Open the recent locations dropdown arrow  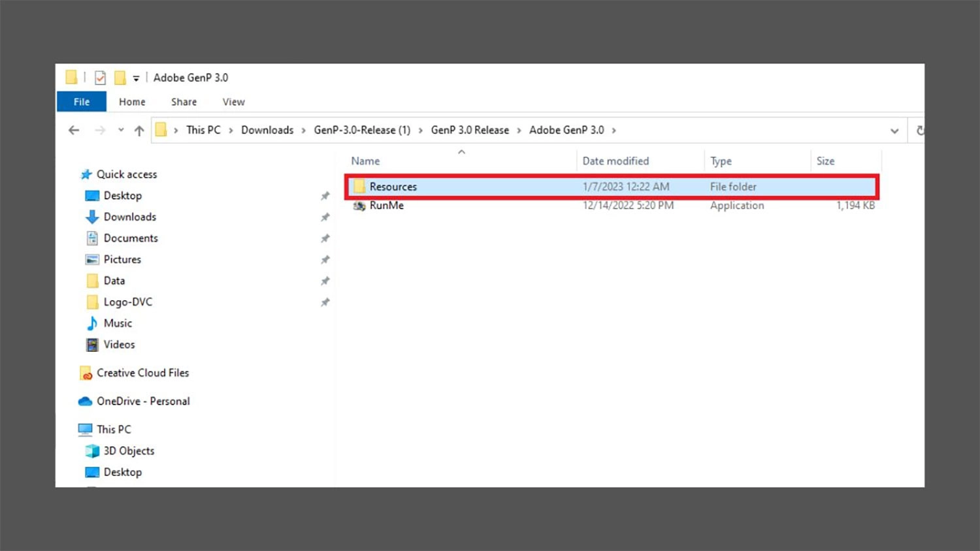point(121,130)
